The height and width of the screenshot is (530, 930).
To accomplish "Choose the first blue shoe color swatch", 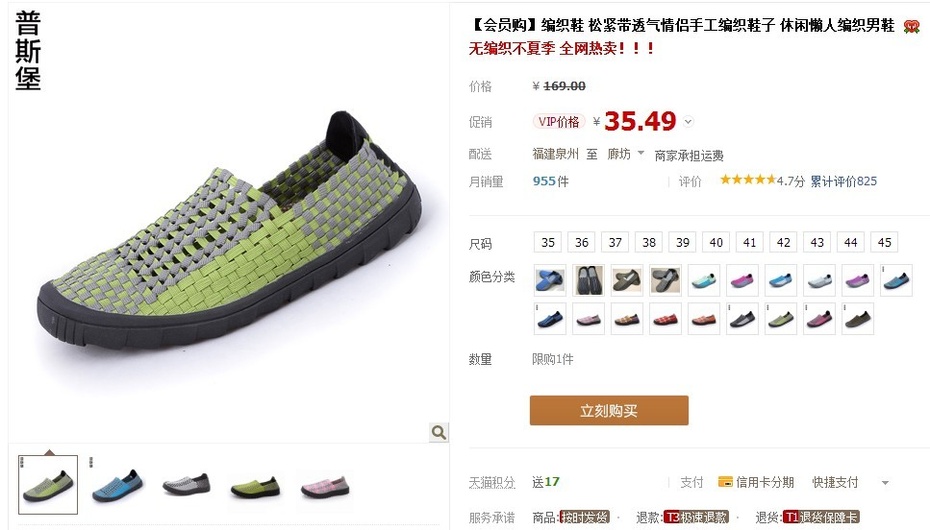I will pos(550,280).
